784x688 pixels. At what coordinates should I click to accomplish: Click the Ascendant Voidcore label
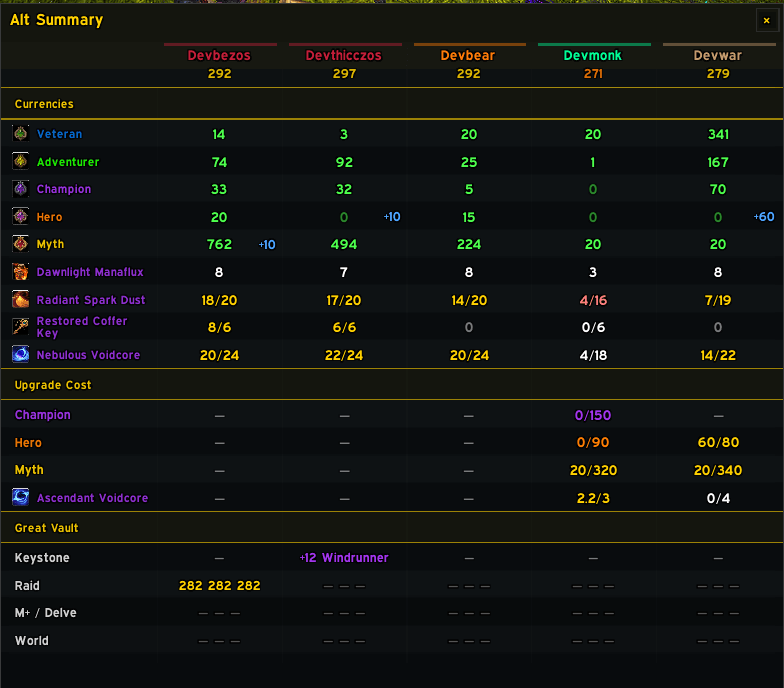92,498
